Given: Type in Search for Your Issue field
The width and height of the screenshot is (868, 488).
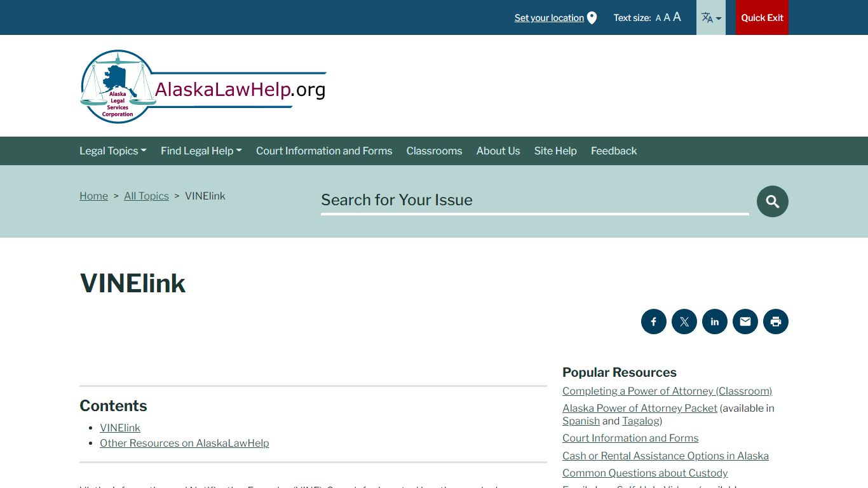Looking at the screenshot, I should point(534,200).
